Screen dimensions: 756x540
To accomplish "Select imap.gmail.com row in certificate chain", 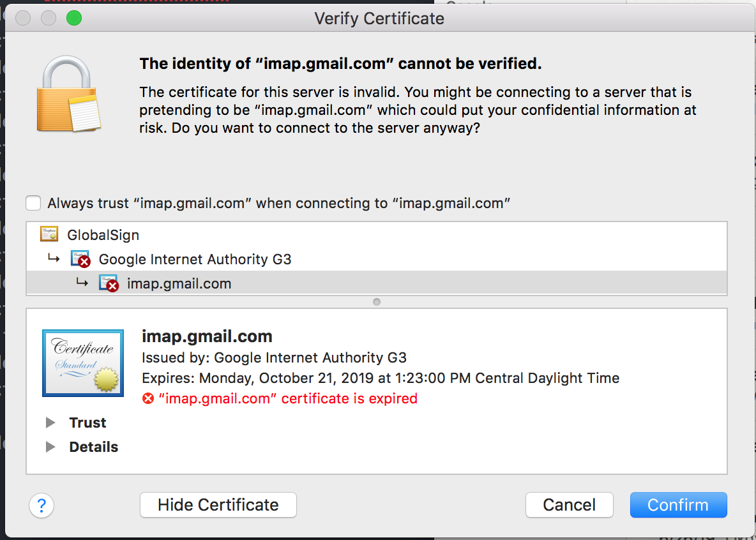I will click(377, 283).
